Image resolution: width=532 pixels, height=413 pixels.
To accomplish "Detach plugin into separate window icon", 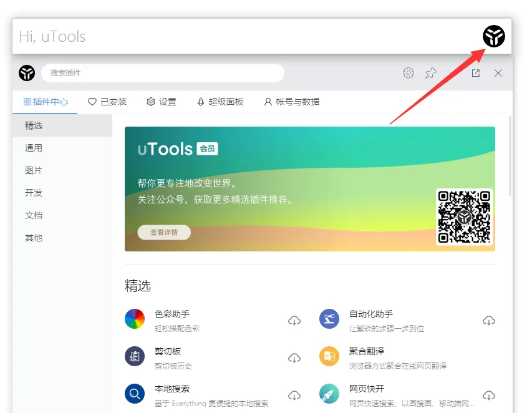I will click(476, 73).
